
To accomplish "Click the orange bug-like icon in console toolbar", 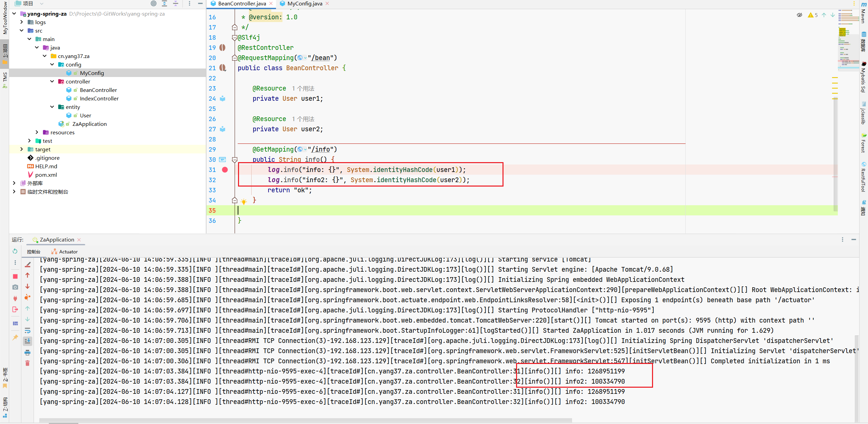I will [27, 297].
